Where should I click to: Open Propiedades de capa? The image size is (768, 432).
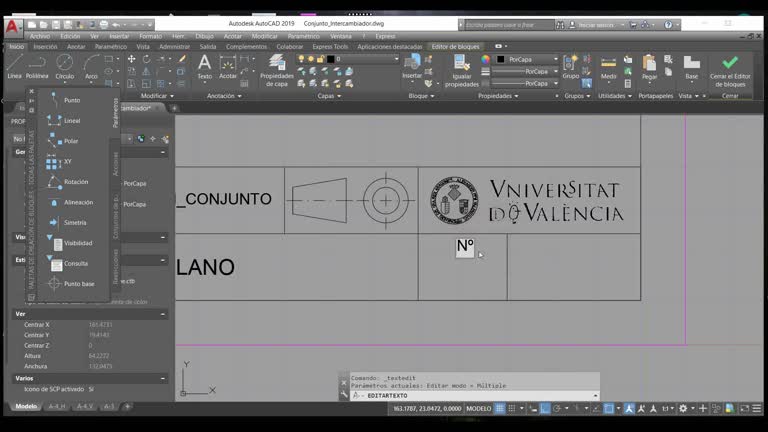coord(277,71)
